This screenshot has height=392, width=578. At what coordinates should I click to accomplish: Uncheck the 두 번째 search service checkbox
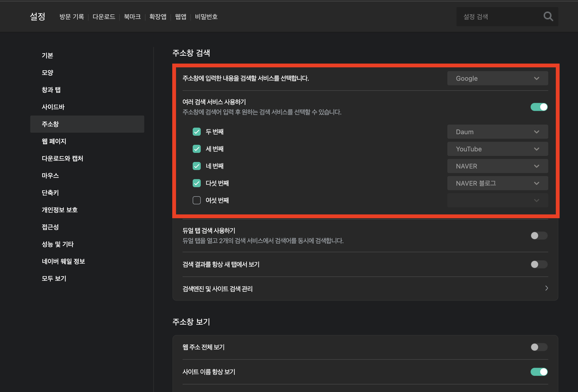click(x=197, y=132)
